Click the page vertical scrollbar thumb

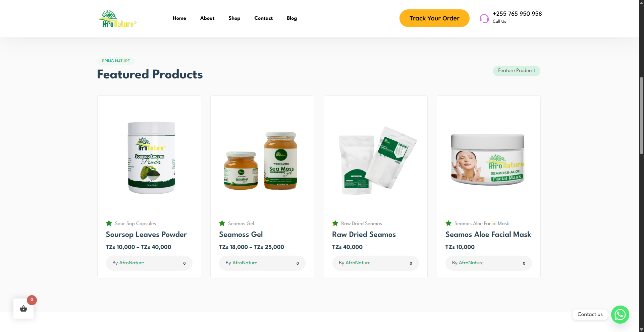tap(641, 115)
